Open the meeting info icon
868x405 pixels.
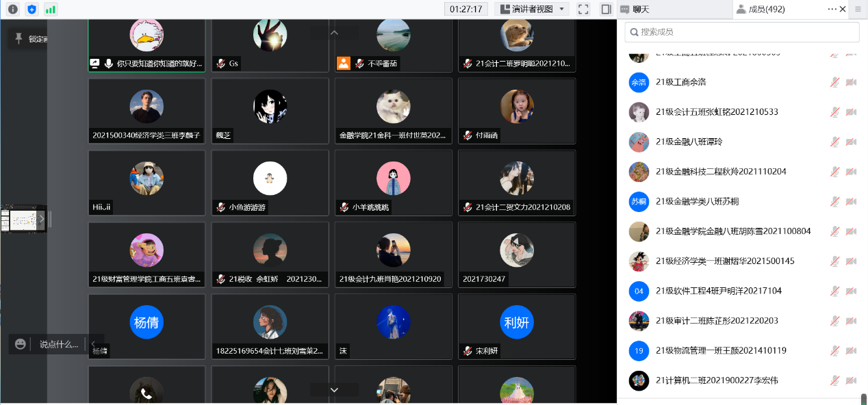pyautogui.click(x=12, y=9)
